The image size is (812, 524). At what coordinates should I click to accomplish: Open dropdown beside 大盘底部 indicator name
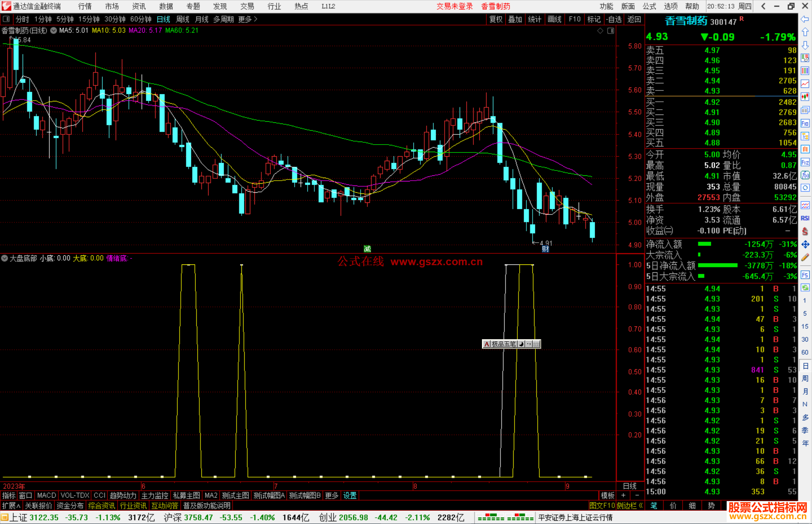(x=5, y=258)
